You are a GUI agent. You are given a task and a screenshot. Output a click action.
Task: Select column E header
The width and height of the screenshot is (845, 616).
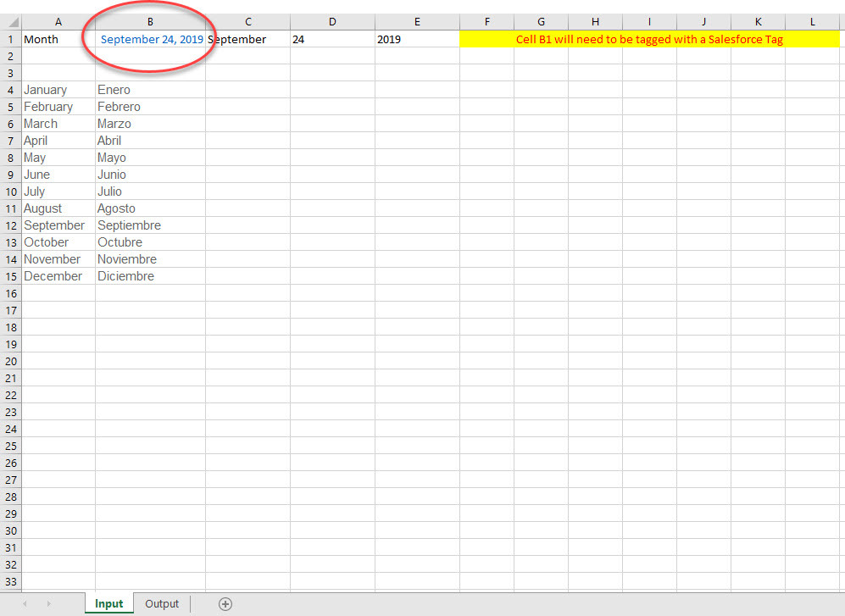[x=417, y=22]
